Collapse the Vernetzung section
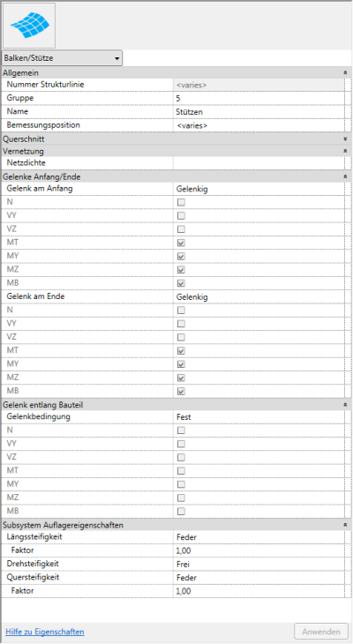Image resolution: width=353 pixels, height=644 pixels. coord(346,151)
